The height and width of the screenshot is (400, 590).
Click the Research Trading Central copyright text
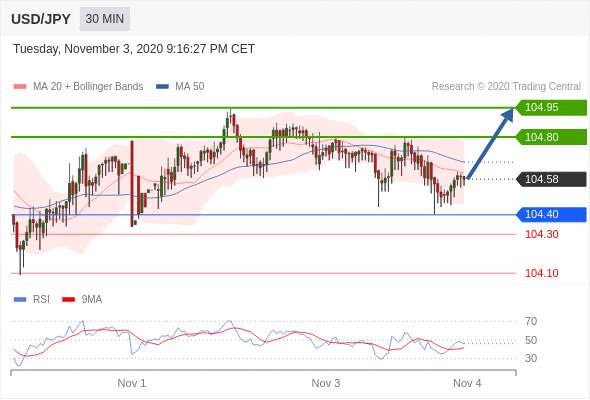(x=506, y=86)
